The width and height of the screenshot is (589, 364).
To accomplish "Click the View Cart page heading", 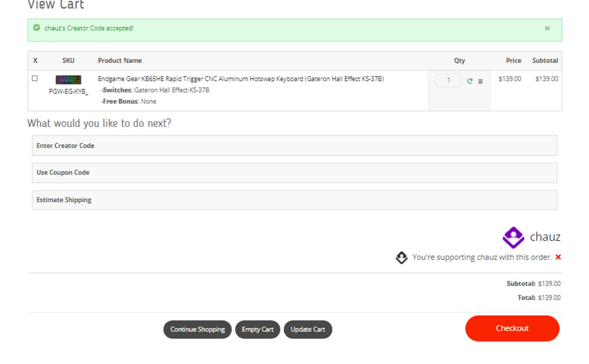I will [56, 5].
